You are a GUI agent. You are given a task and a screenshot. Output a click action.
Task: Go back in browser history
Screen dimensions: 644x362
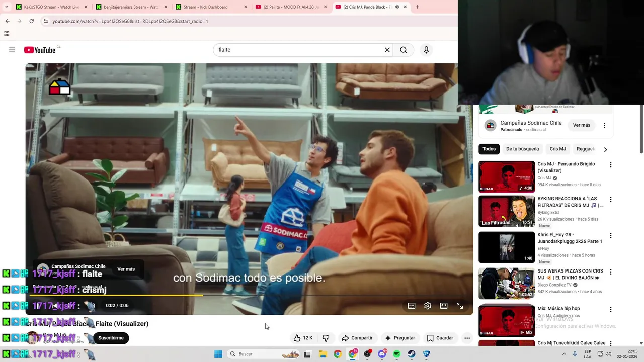[x=7, y=21]
